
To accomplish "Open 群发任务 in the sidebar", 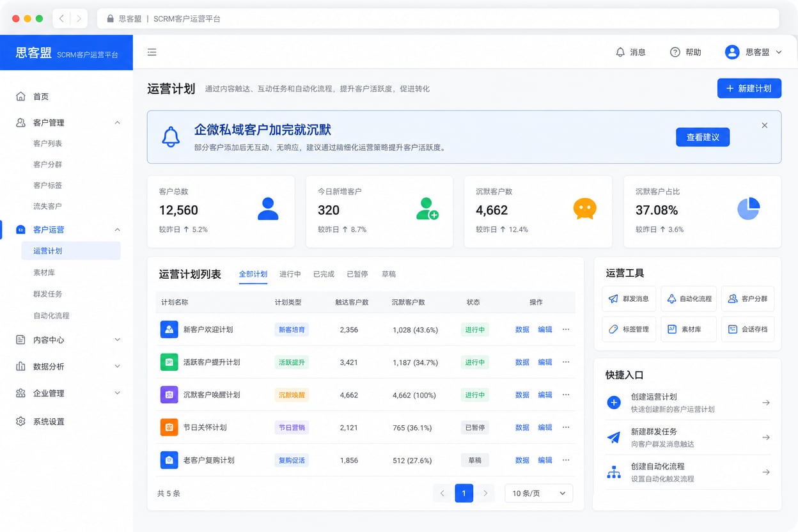I will (48, 293).
